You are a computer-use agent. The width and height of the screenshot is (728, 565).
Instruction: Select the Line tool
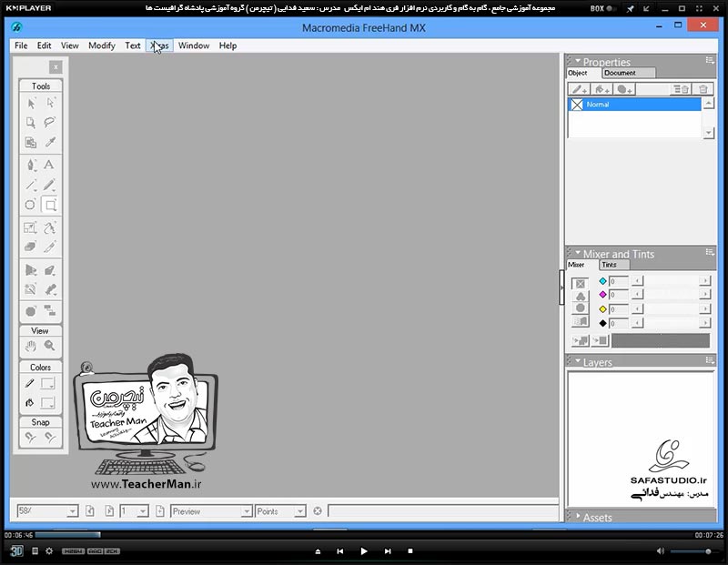(31, 185)
